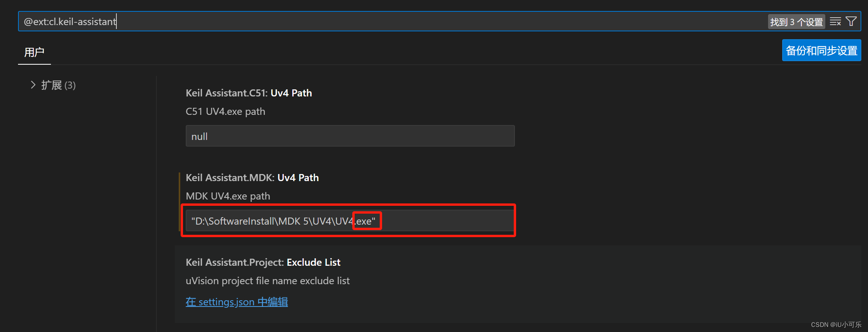
Task: Click the clear search filters icon
Action: tap(835, 21)
